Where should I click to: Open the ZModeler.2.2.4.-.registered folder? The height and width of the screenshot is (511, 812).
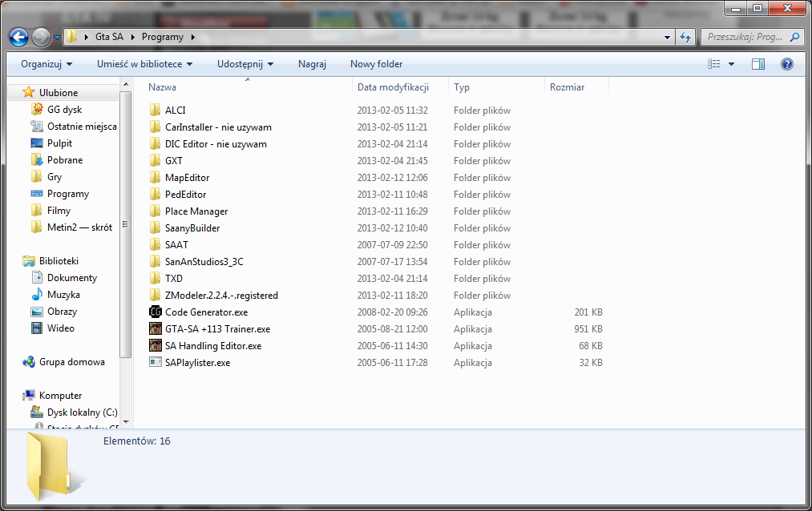221,296
